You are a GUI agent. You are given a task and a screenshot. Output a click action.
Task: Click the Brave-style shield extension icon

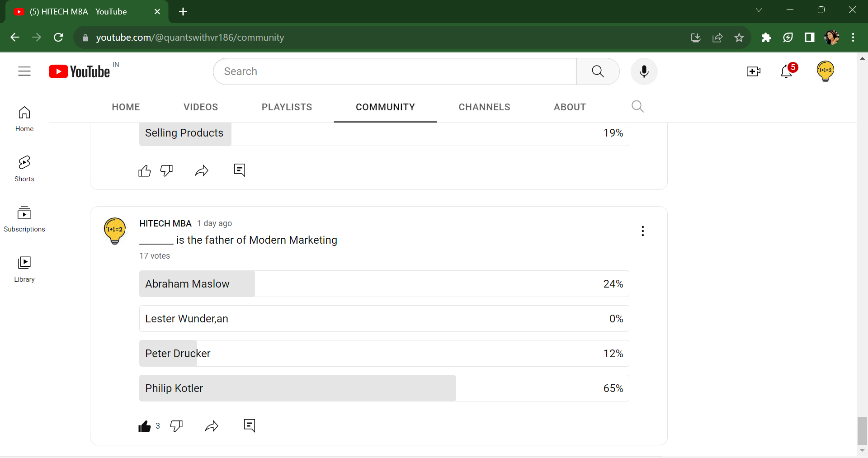(x=788, y=38)
